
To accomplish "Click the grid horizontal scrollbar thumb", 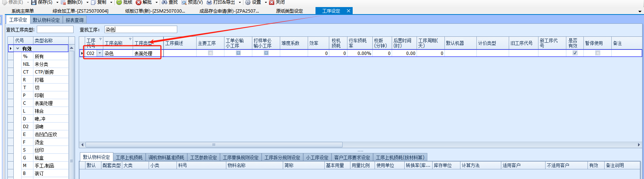I will click(214, 145).
